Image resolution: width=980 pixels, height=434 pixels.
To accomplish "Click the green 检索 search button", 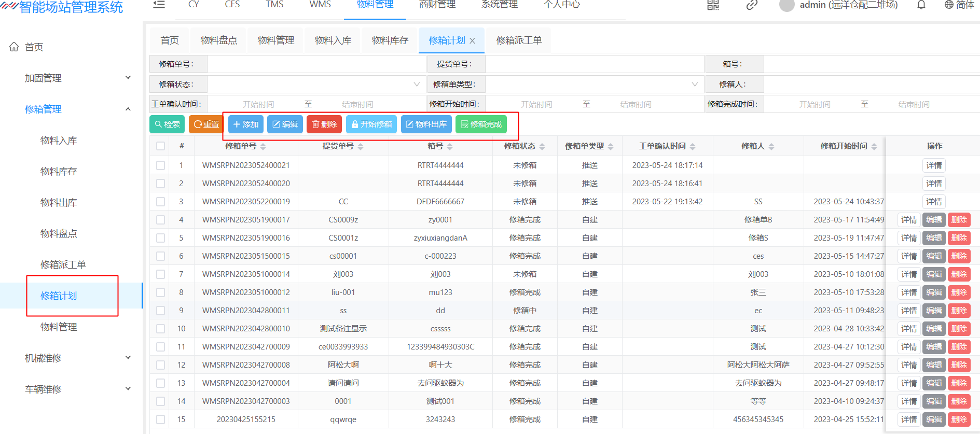I will tap(167, 124).
